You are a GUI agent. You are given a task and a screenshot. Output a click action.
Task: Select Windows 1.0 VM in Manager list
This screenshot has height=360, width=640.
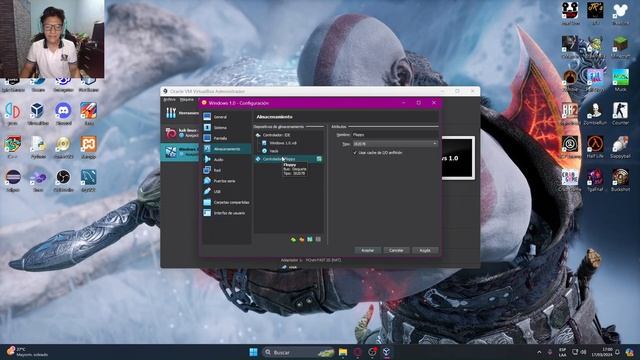point(180,152)
